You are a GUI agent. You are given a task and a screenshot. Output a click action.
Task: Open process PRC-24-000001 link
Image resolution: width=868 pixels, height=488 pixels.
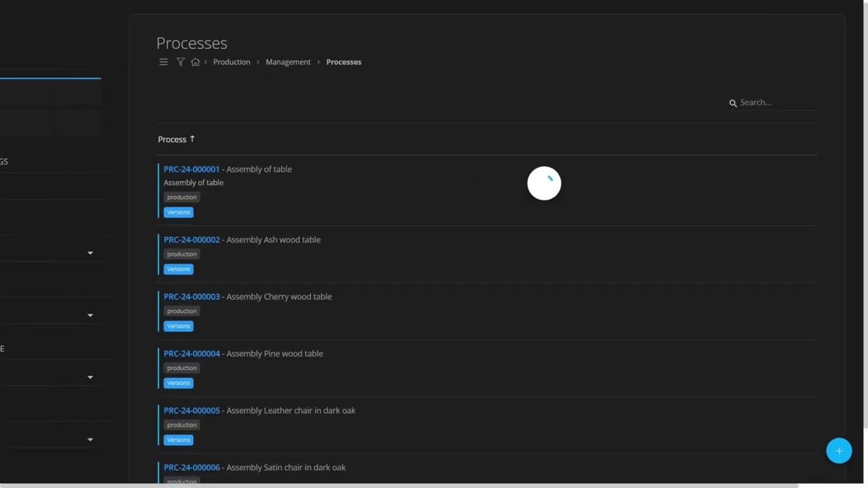point(192,169)
